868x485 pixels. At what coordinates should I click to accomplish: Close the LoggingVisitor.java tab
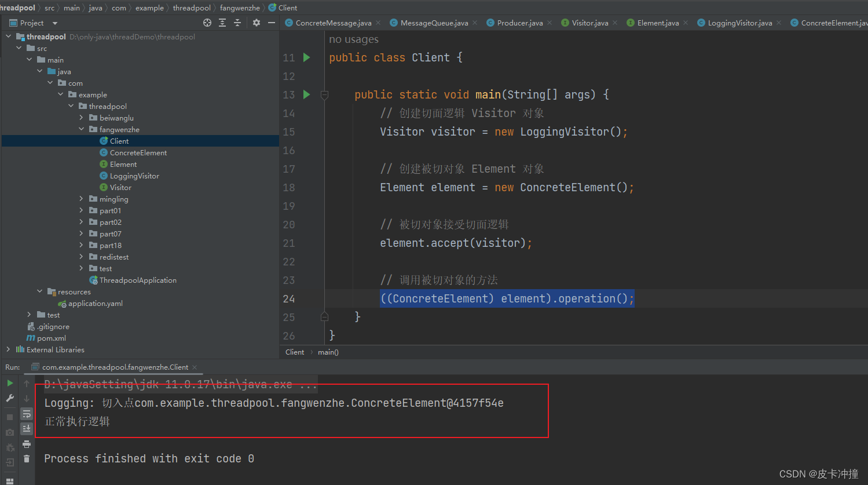click(x=779, y=23)
